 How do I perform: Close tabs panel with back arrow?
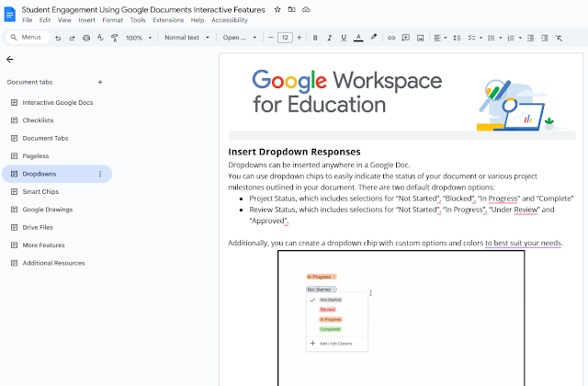tap(10, 59)
